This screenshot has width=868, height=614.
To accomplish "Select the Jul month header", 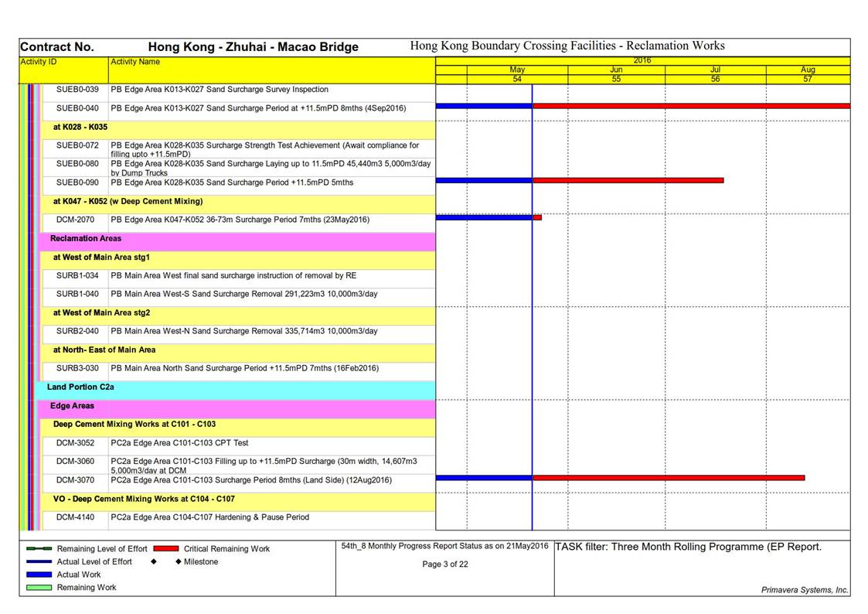I will pos(715,70).
